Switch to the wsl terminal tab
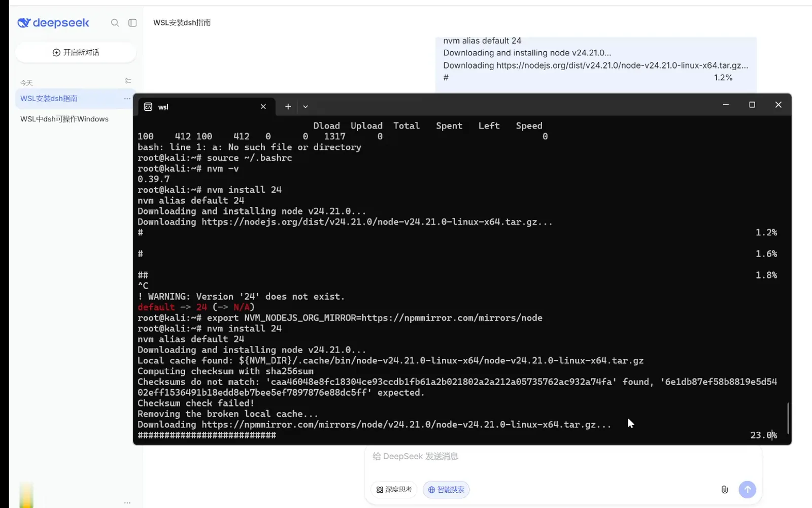 [206, 107]
